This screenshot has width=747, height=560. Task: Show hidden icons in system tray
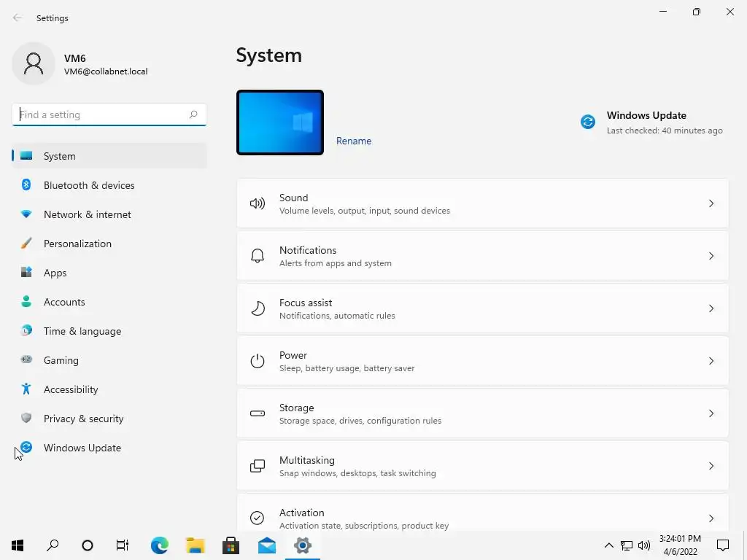(609, 545)
